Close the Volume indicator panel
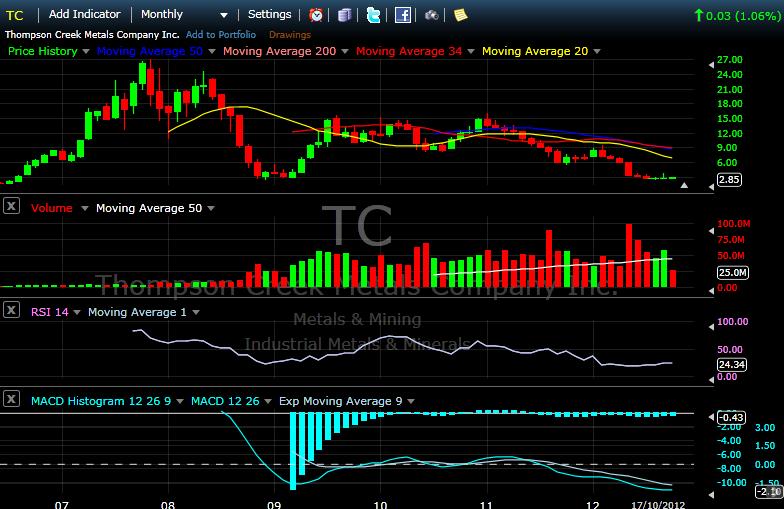 (x=11, y=207)
